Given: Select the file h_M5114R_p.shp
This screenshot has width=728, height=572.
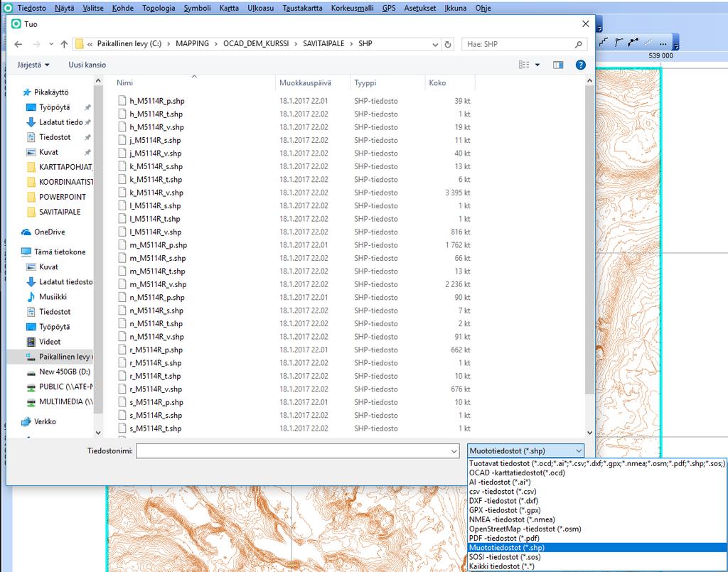Looking at the screenshot, I should [156, 101].
